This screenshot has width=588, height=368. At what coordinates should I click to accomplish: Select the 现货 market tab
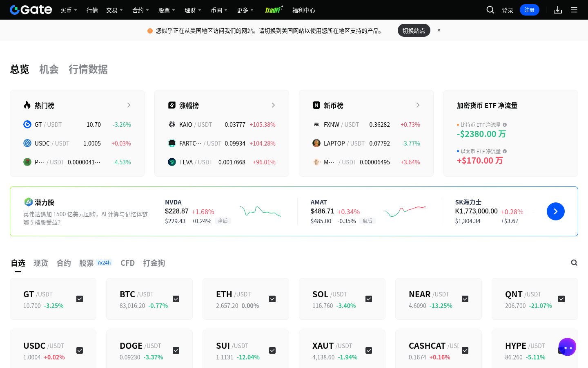pos(41,263)
